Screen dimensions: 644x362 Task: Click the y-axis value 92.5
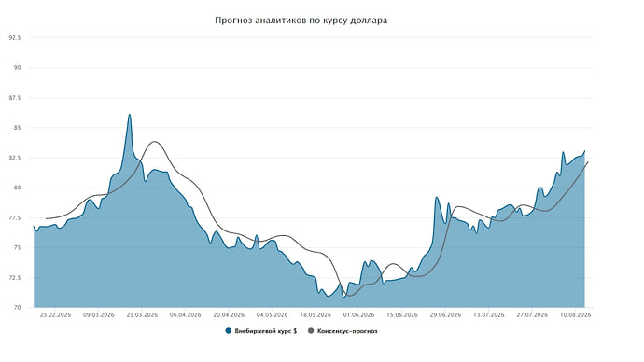[x=15, y=37]
